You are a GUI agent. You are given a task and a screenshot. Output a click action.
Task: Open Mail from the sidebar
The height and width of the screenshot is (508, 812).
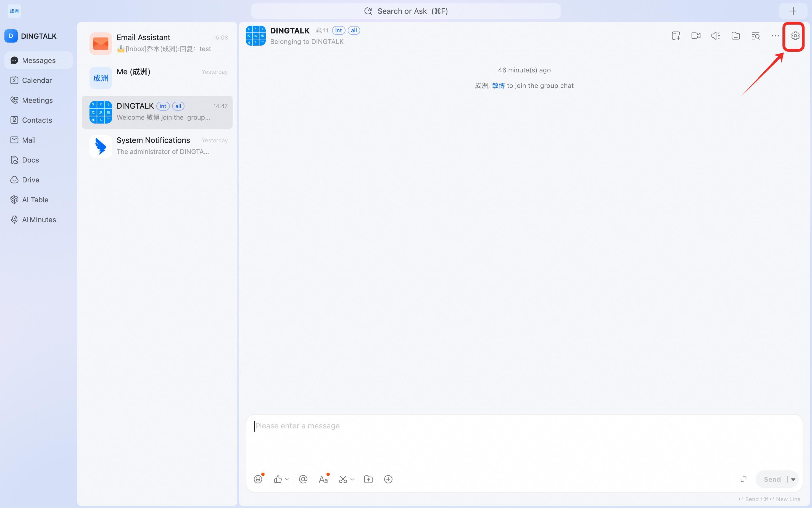pyautogui.click(x=39, y=140)
